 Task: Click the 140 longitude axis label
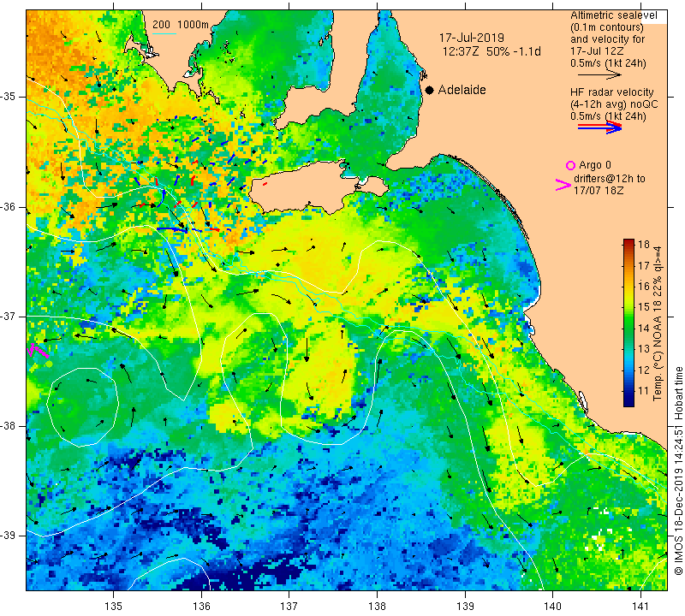(x=552, y=607)
